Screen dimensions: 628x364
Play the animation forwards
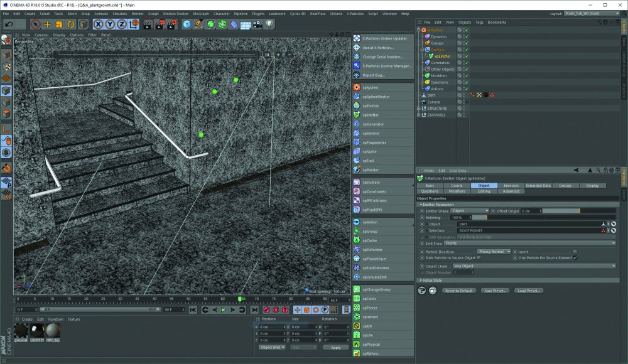pyautogui.click(x=224, y=310)
